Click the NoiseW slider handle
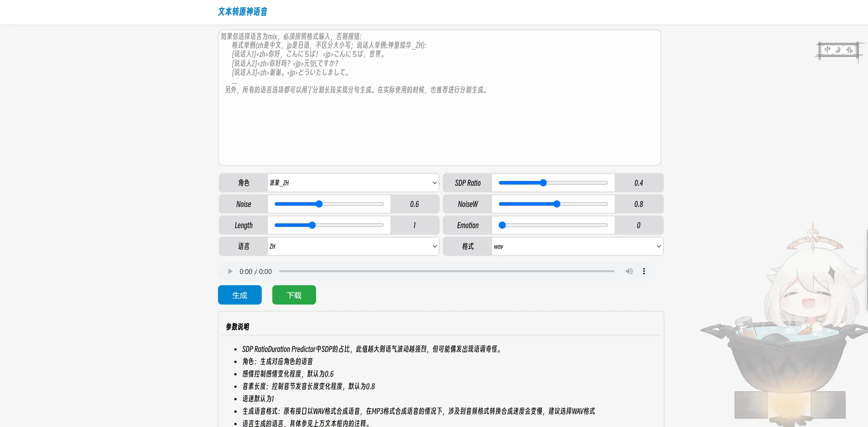The image size is (868, 427). [x=557, y=204]
